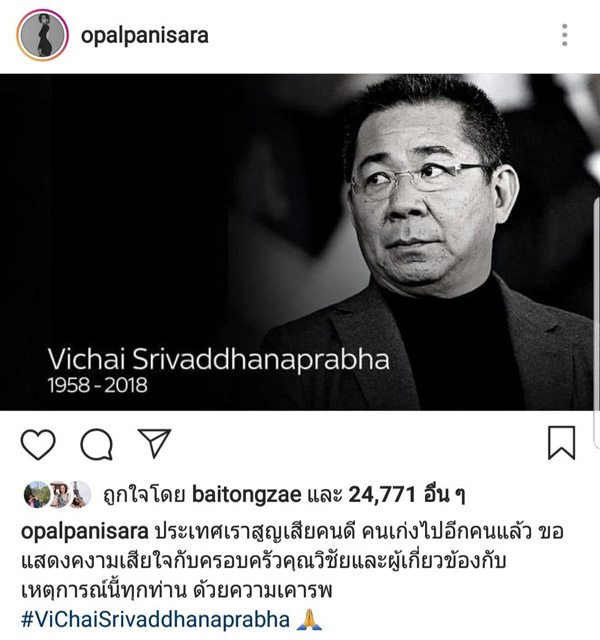This screenshot has height=640, width=600.
Task: Open baitongzae's profile from the likes line
Action: (x=247, y=495)
